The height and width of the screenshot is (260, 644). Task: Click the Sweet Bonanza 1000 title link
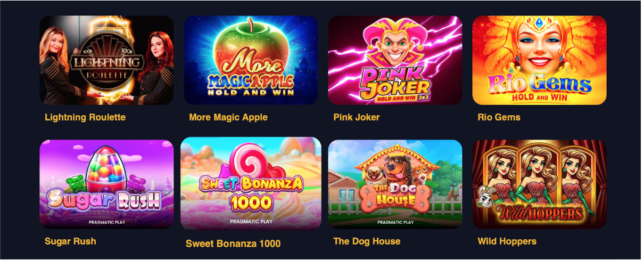coord(233,244)
